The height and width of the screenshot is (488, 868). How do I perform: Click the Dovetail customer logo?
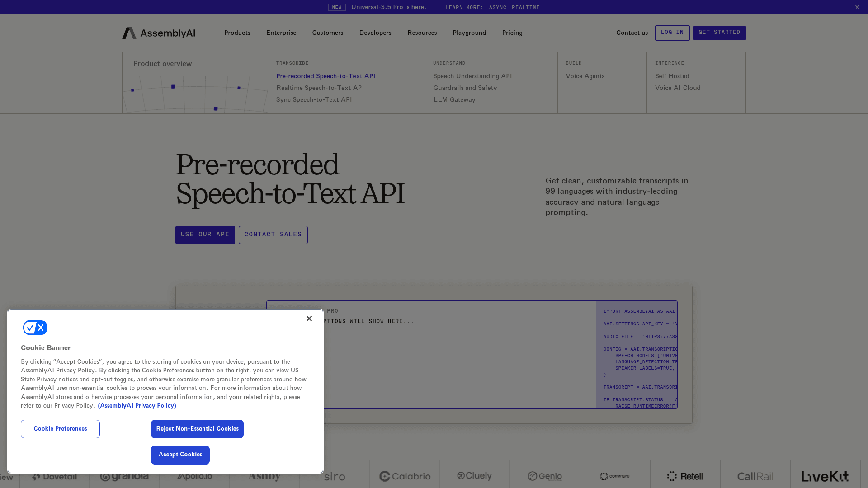point(55,476)
